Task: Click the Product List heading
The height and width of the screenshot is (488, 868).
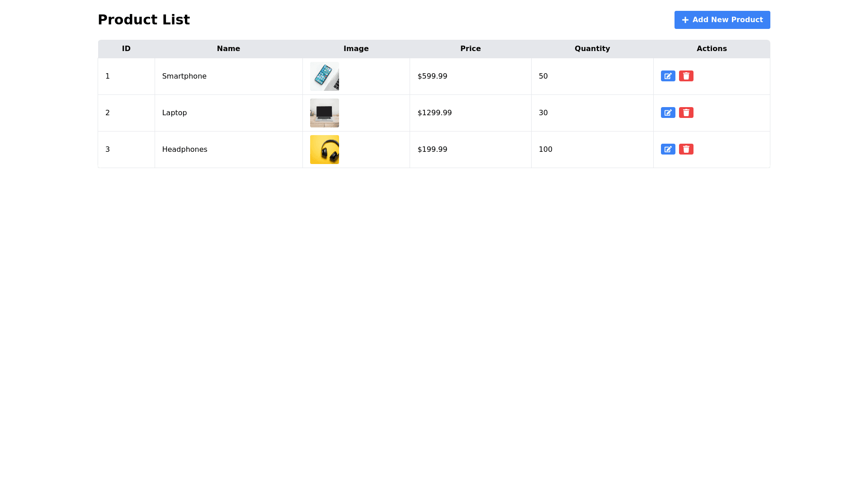Action: click(x=144, y=19)
